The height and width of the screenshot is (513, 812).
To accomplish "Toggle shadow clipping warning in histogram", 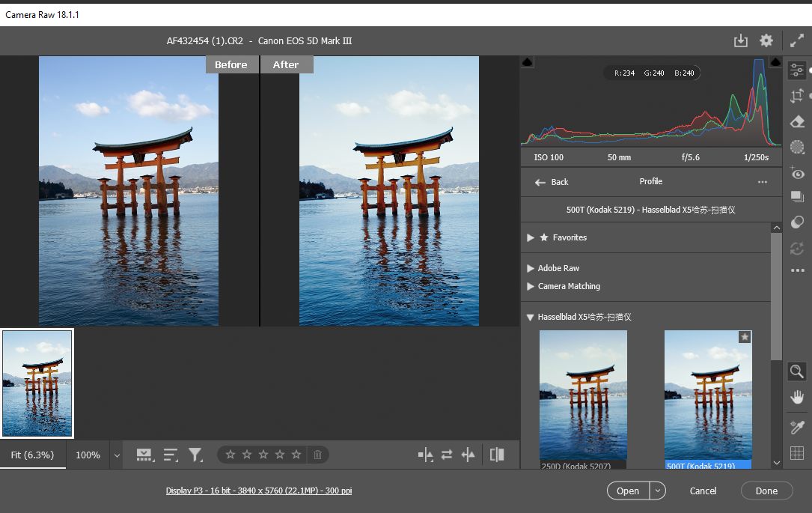I will click(x=527, y=62).
